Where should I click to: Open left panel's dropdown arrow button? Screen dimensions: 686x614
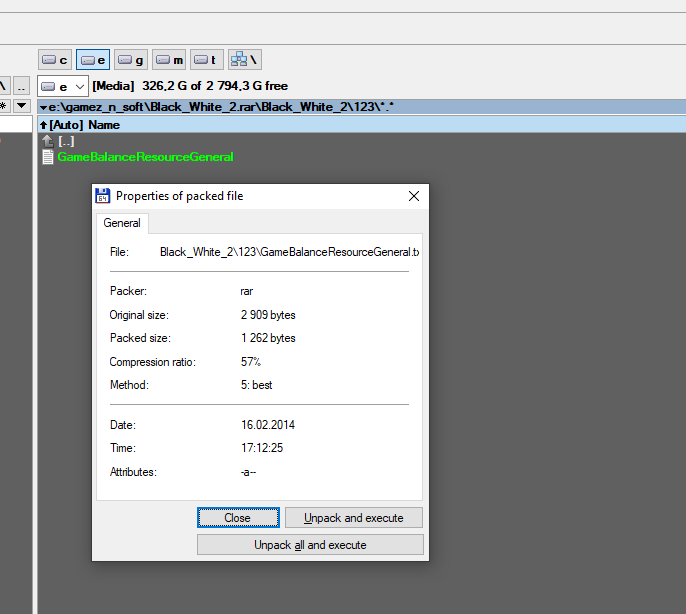coord(21,106)
